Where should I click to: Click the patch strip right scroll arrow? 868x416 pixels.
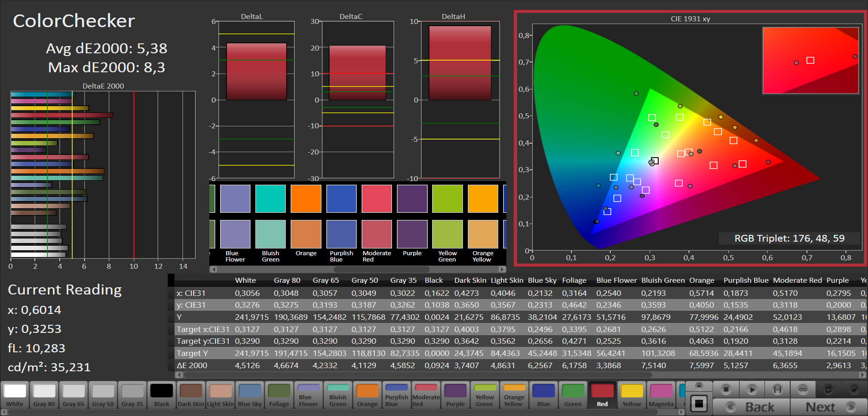click(682, 412)
